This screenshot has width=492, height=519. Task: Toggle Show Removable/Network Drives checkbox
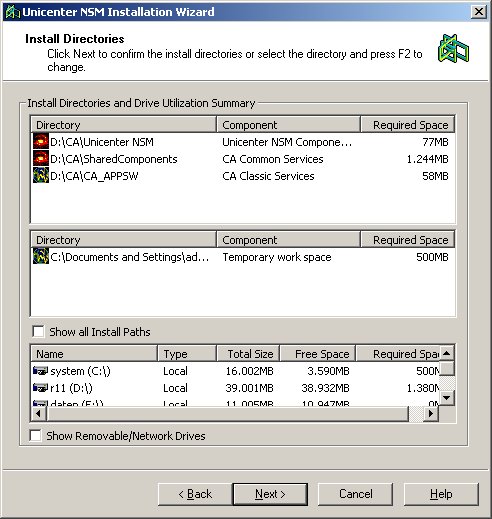tap(35, 436)
